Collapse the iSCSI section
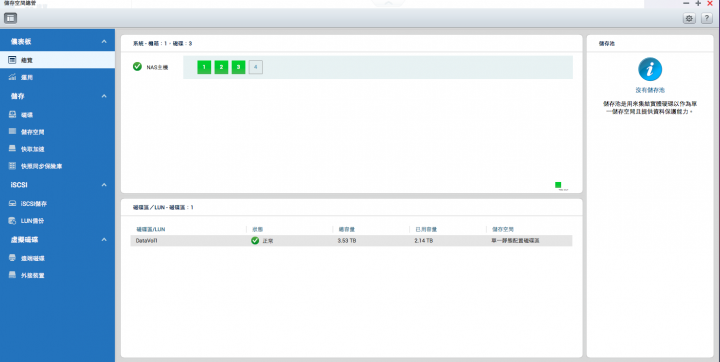Screen dimensions: 720x362 104,185
